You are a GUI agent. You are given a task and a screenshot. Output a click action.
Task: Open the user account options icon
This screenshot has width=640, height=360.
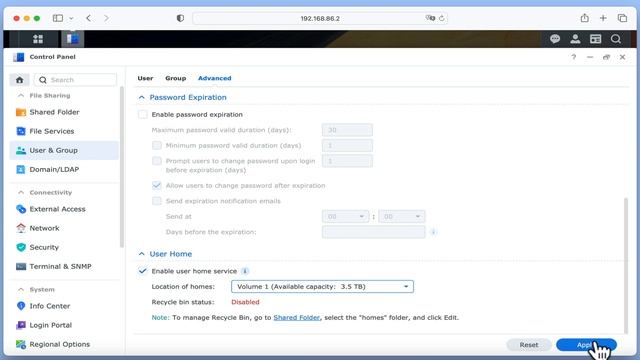[575, 39]
